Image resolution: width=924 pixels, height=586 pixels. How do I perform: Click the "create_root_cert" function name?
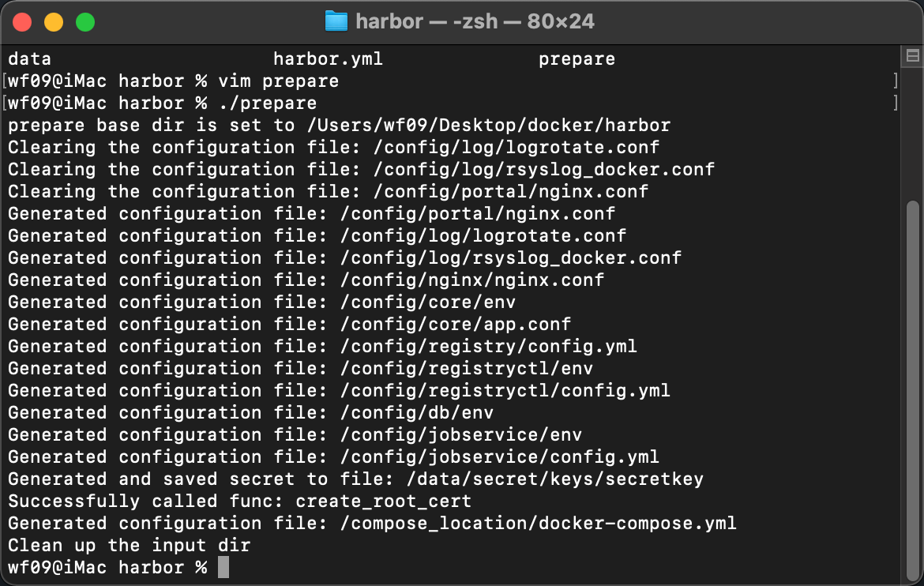[x=383, y=501]
